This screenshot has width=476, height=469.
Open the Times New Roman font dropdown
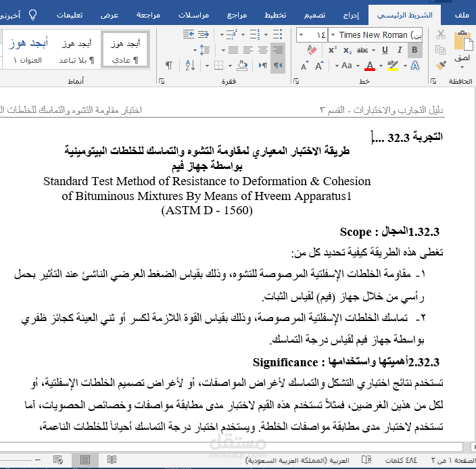click(333, 35)
